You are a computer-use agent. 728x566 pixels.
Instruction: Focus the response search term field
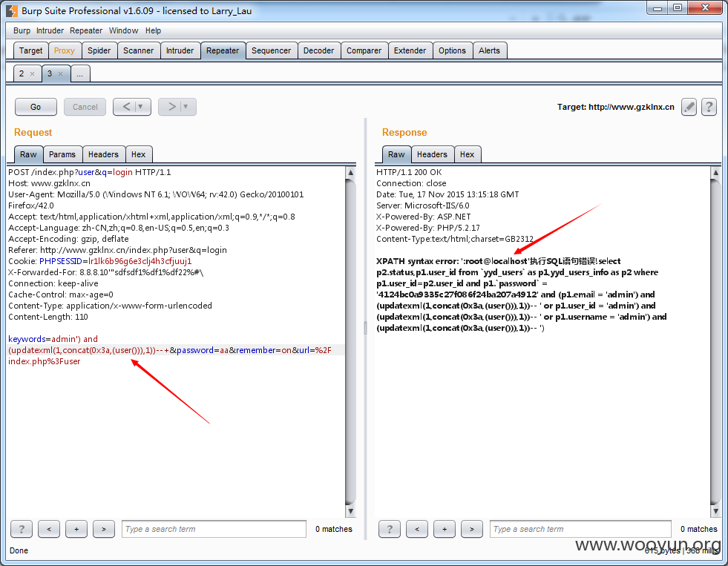[580, 529]
